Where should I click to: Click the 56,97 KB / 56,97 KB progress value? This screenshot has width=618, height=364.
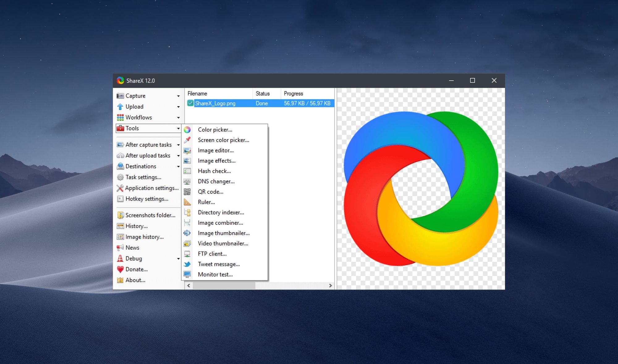coord(307,103)
